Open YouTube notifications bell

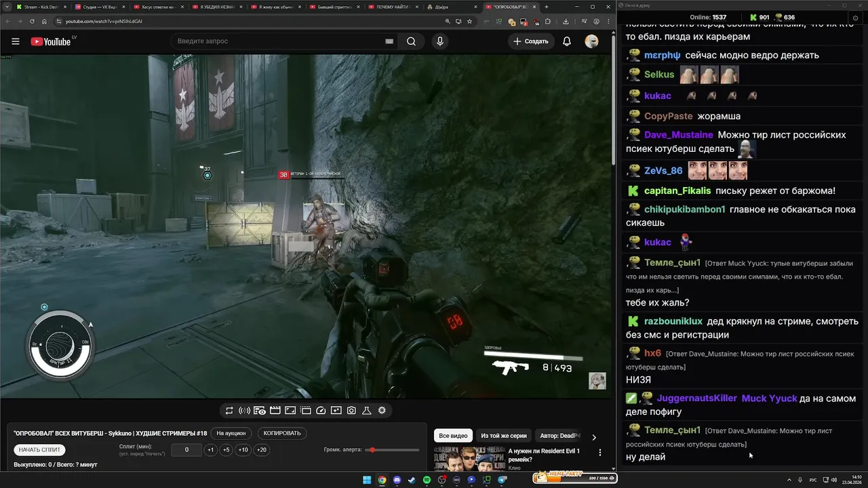pyautogui.click(x=567, y=41)
